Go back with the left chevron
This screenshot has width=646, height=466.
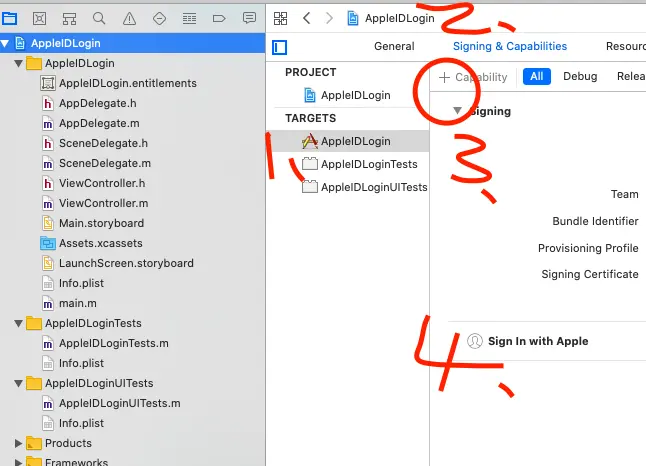click(307, 18)
